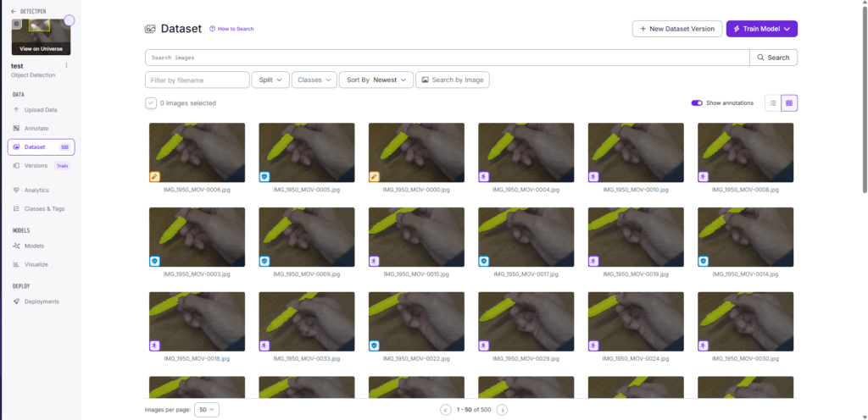The image size is (868, 420).
Task: Click New Dataset Version button
Action: [677, 29]
